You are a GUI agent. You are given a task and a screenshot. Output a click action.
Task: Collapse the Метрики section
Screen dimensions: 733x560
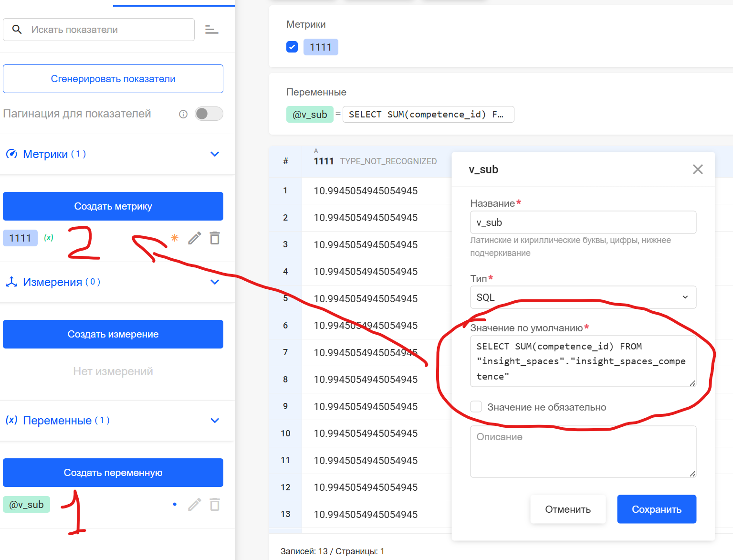coord(215,154)
